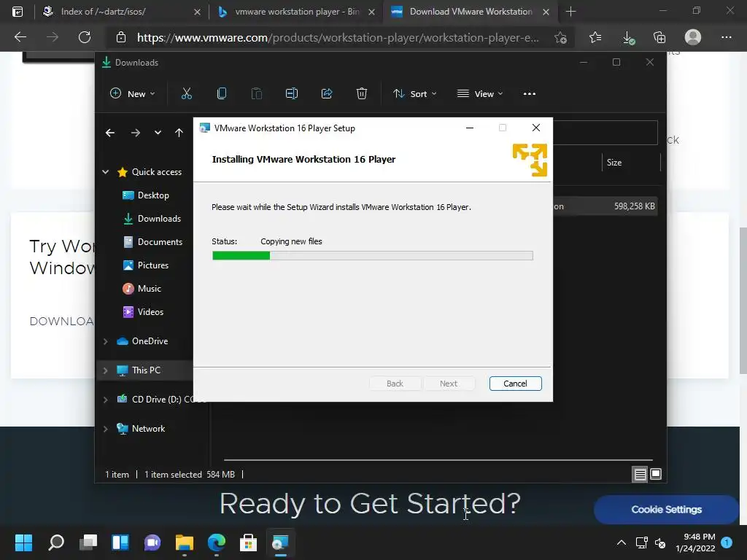Screen dimensions: 747x560
Task: Click Share icon in Downloads toolbar
Action: point(327,94)
